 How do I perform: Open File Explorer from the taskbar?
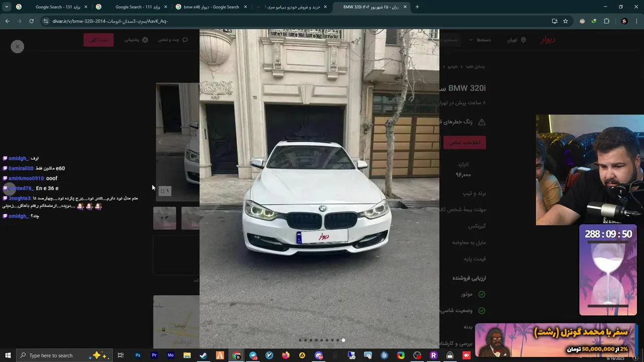(187, 355)
